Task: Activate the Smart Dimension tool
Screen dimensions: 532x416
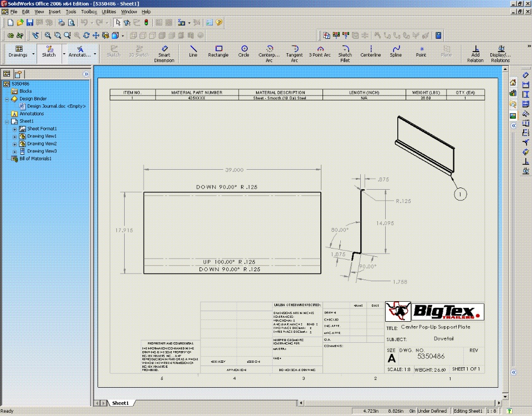Action: tap(164, 54)
